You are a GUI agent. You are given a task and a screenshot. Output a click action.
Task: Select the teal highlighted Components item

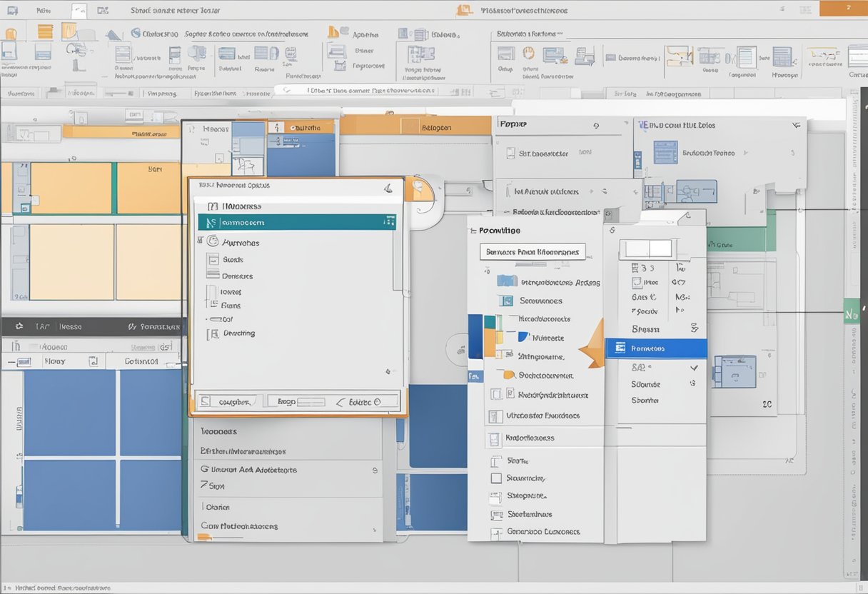298,222
